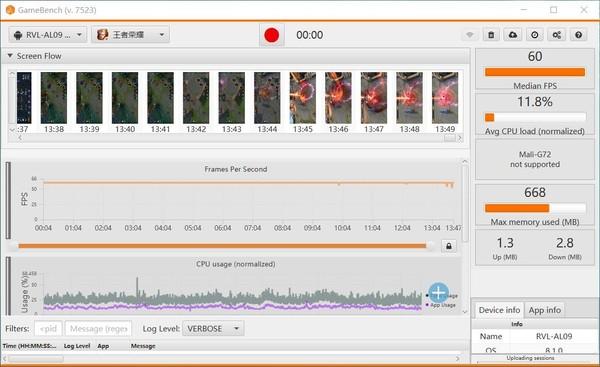Click the Wi-Fi connection status icon
Viewport: 600px width, 367px height.
pos(470,35)
